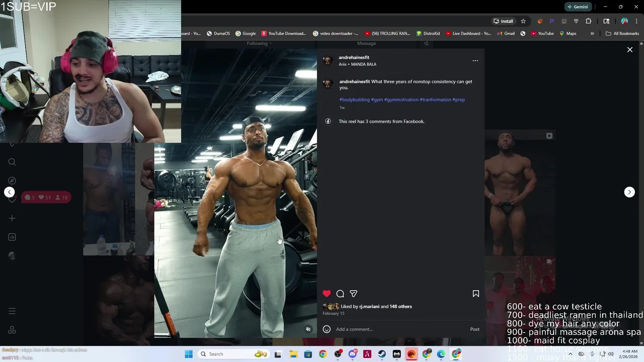The height and width of the screenshot is (362, 644).
Task: Follow the #gymmotivation hashtag link
Action: tap(401, 100)
